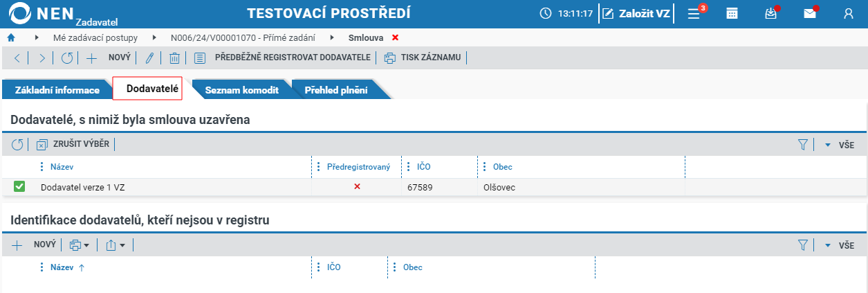Switch to Seznam komodit tab
Screen dimensions: 868x293
241,90
